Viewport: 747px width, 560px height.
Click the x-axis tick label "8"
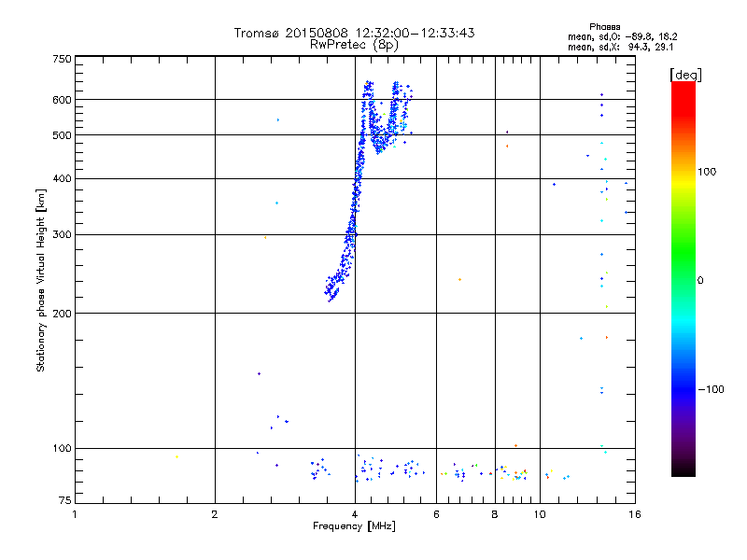coord(495,514)
